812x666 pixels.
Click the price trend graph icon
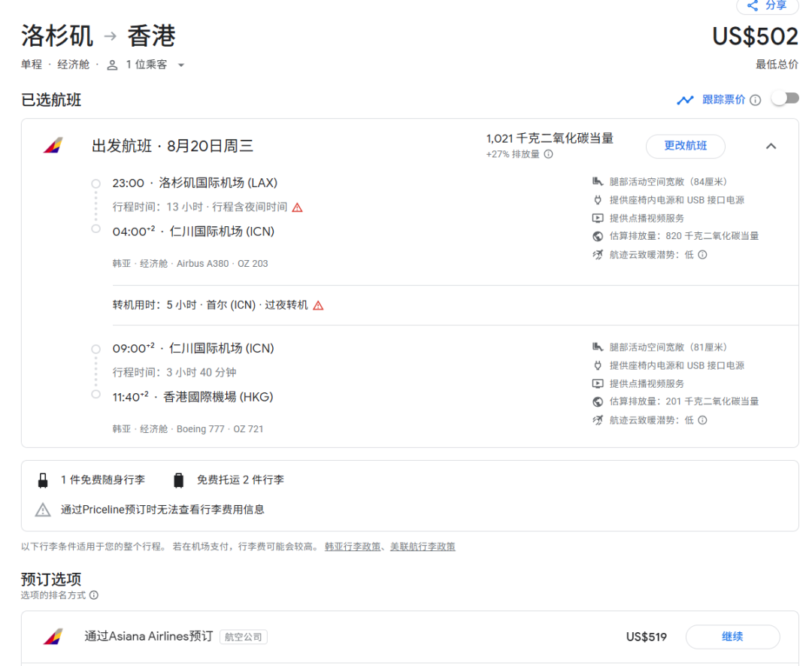point(685,100)
